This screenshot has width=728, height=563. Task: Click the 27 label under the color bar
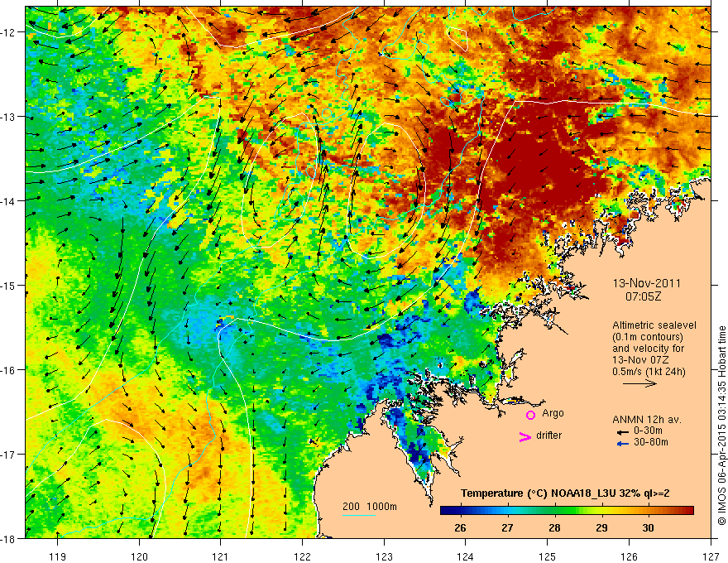pyautogui.click(x=507, y=527)
